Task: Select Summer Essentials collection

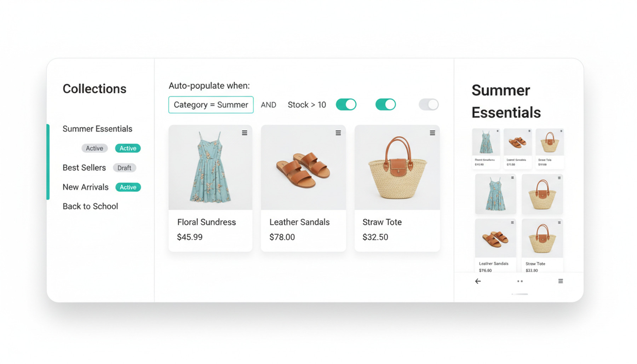Action: pyautogui.click(x=97, y=129)
